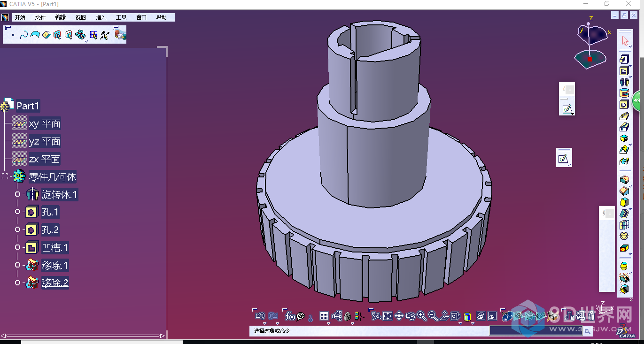Click the Zoom Out magnifier icon
The image size is (644, 344).
point(433,316)
